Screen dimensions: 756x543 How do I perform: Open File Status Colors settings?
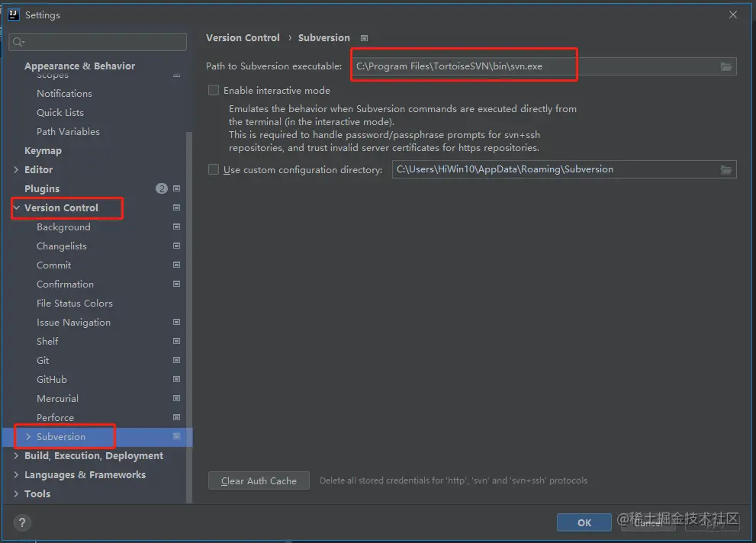[75, 303]
